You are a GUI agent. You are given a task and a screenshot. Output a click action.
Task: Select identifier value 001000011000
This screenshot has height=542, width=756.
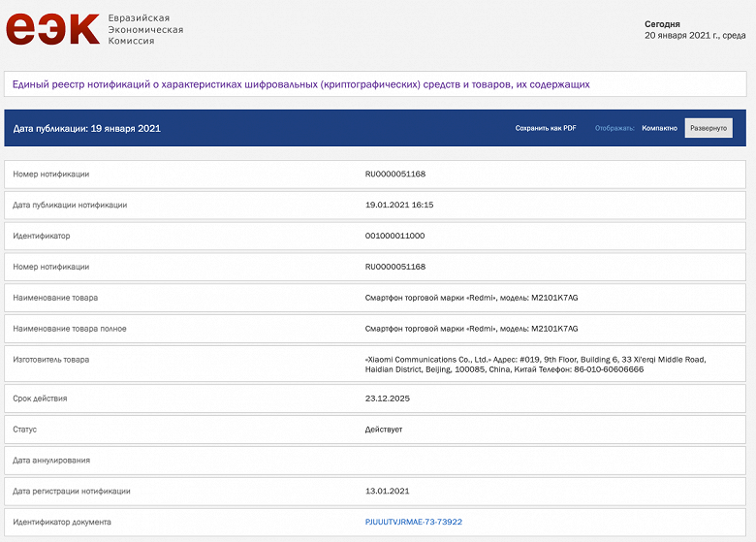[394, 236]
